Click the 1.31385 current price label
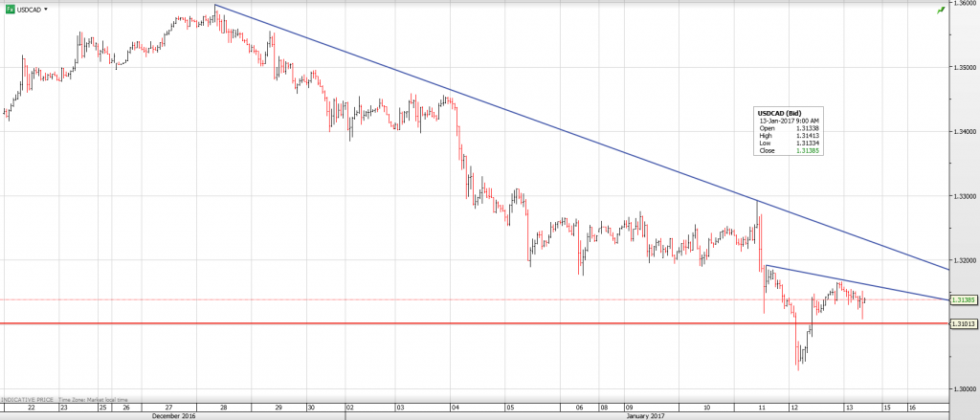Image resolution: width=980 pixels, height=420 pixels. (x=963, y=299)
